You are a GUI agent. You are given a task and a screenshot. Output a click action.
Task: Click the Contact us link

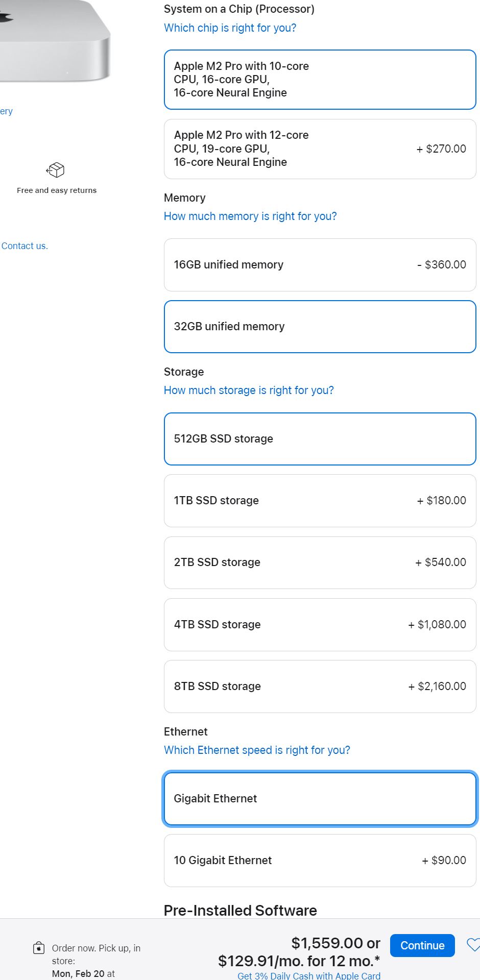coord(25,246)
